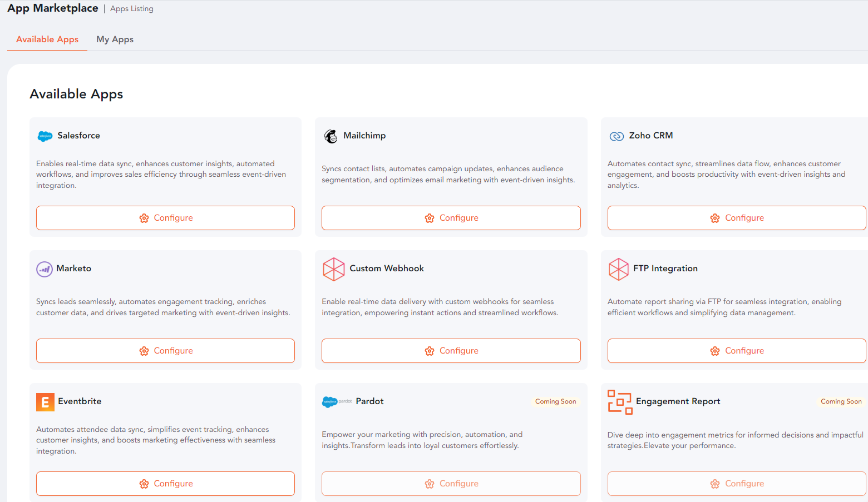Click the FTP Integration cube icon

point(619,269)
